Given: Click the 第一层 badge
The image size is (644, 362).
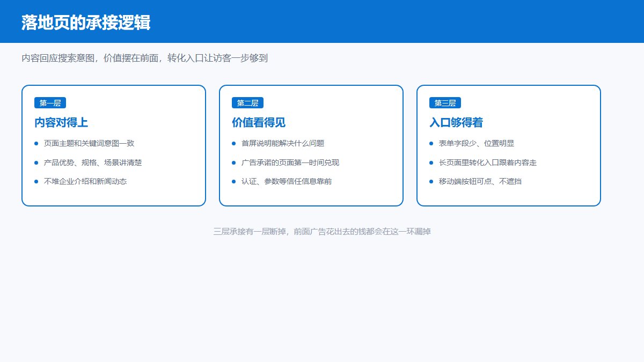Looking at the screenshot, I should [x=50, y=103].
